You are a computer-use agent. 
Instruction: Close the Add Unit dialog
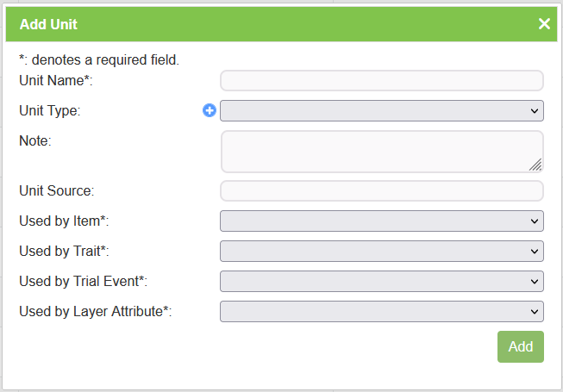point(544,24)
